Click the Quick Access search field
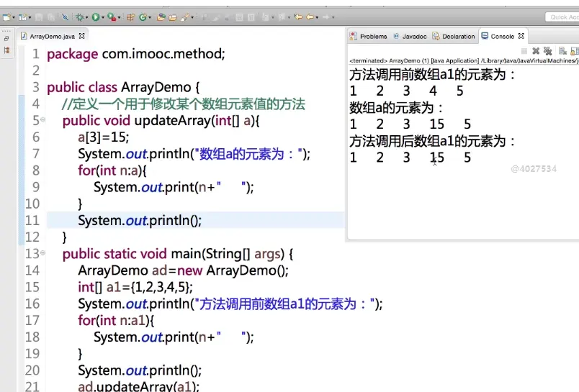579x392 pixels. pos(562,17)
